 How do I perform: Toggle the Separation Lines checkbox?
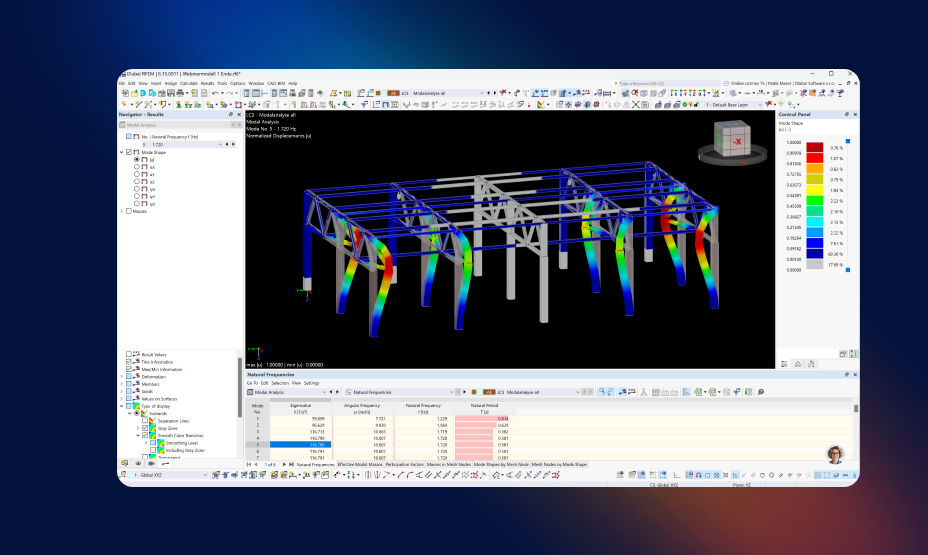145,421
